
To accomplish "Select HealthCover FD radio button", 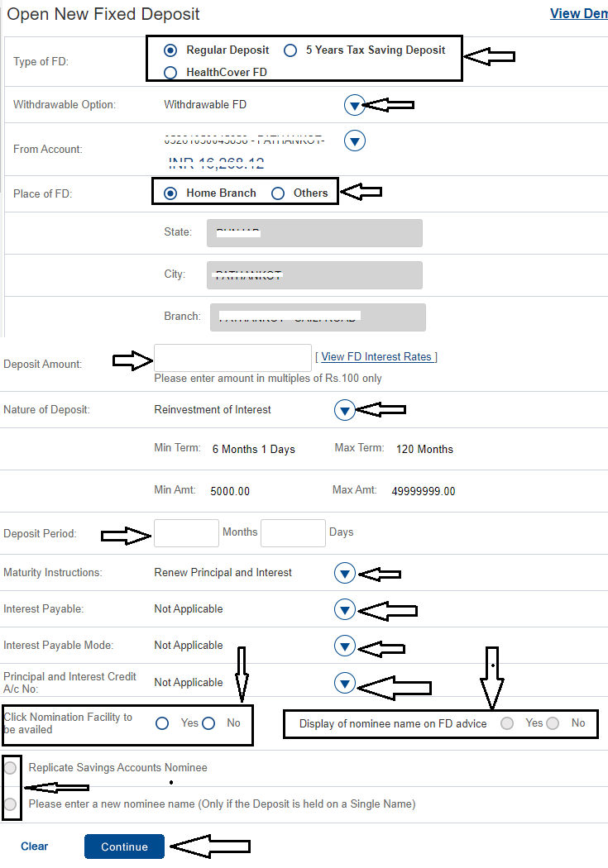I will point(170,73).
